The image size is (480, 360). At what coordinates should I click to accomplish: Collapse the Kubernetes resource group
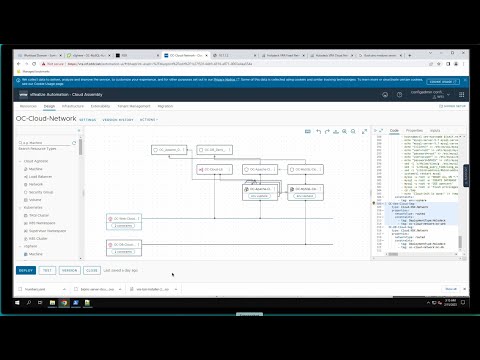coord(20,208)
